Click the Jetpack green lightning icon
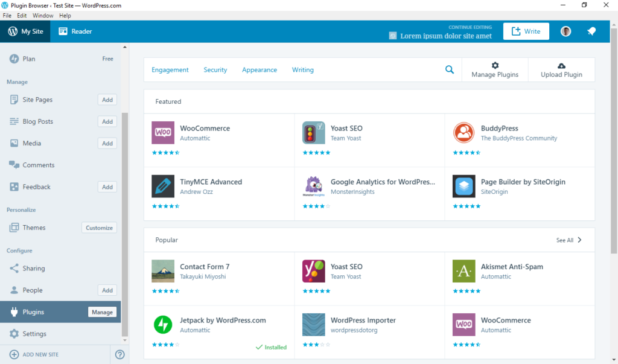Screen dimensions: 618x364 pyautogui.click(x=162, y=324)
